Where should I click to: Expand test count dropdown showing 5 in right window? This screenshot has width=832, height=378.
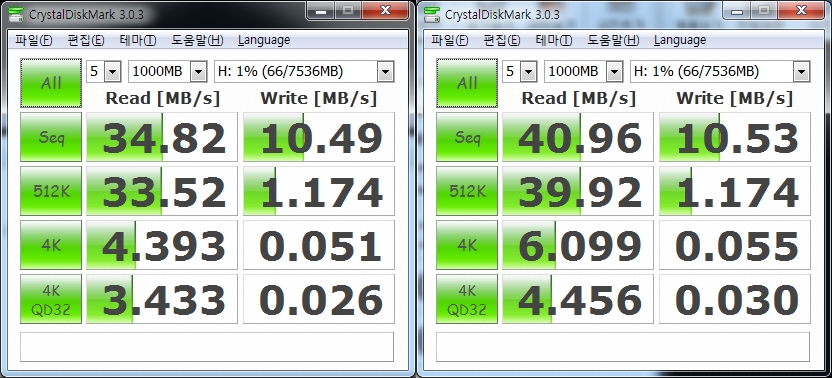tap(528, 72)
